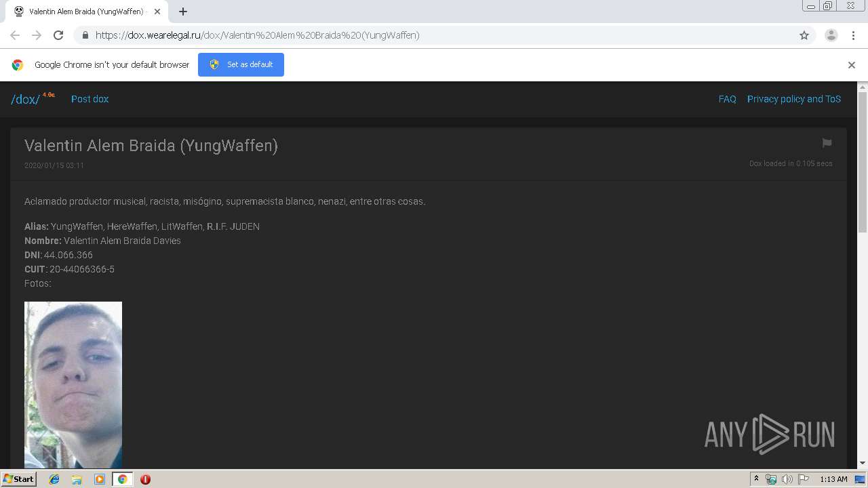View site info via the padlock icon
The height and width of the screenshot is (488, 868).
click(85, 35)
